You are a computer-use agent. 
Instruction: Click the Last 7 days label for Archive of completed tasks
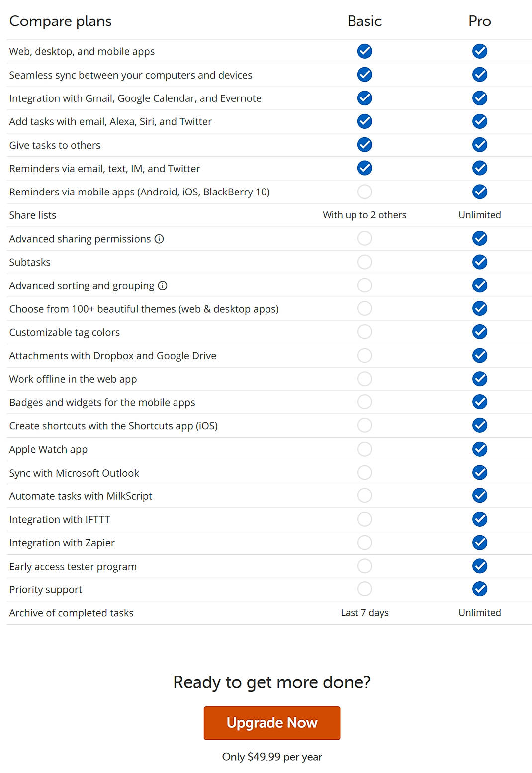(x=364, y=612)
